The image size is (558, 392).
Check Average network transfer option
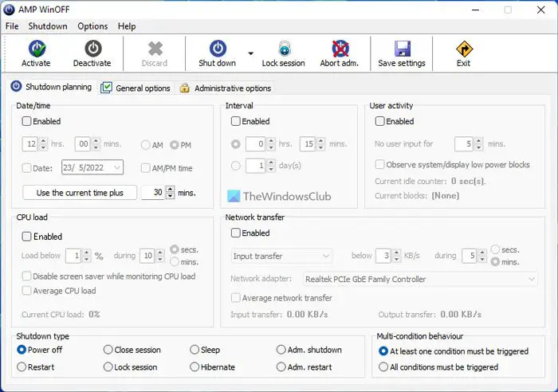pos(236,297)
